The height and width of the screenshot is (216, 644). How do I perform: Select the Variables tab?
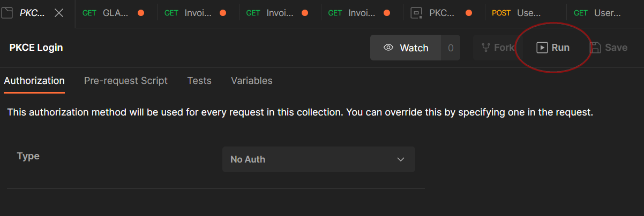pyautogui.click(x=251, y=81)
